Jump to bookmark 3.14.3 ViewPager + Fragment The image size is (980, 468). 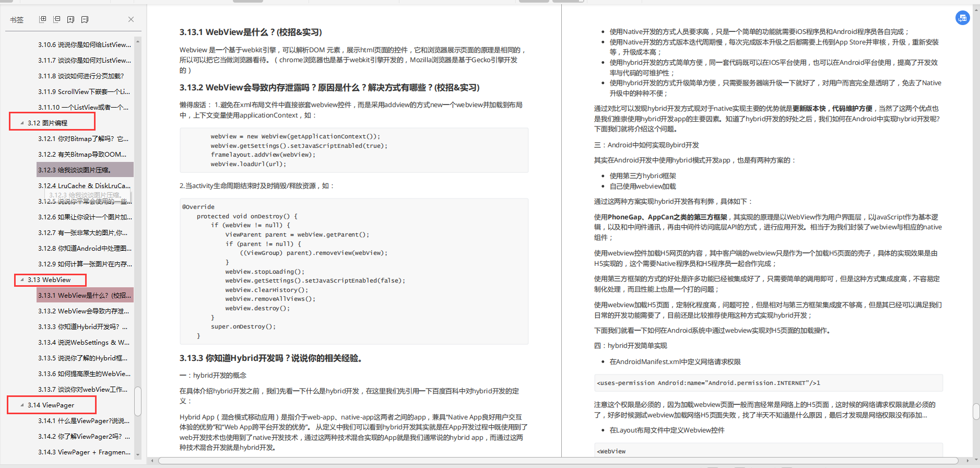(85, 452)
